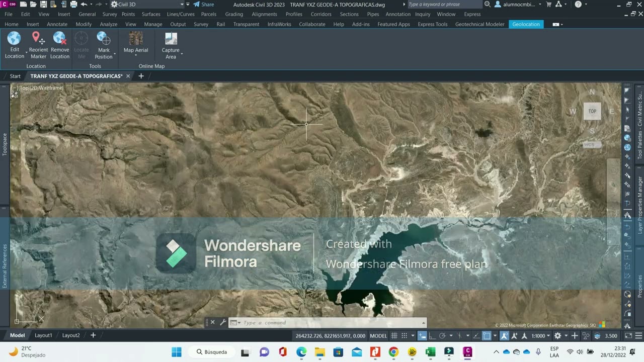Switch to the Model layout tab

(17, 335)
